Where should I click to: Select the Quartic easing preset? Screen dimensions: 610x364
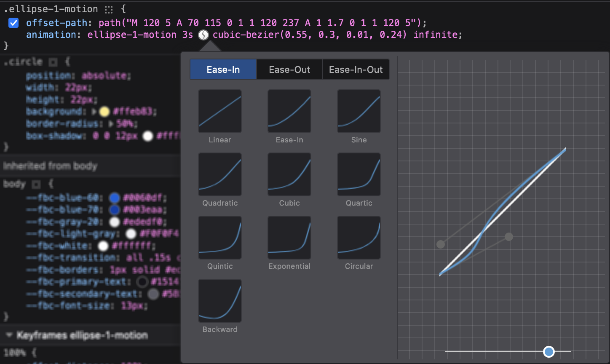359,174
